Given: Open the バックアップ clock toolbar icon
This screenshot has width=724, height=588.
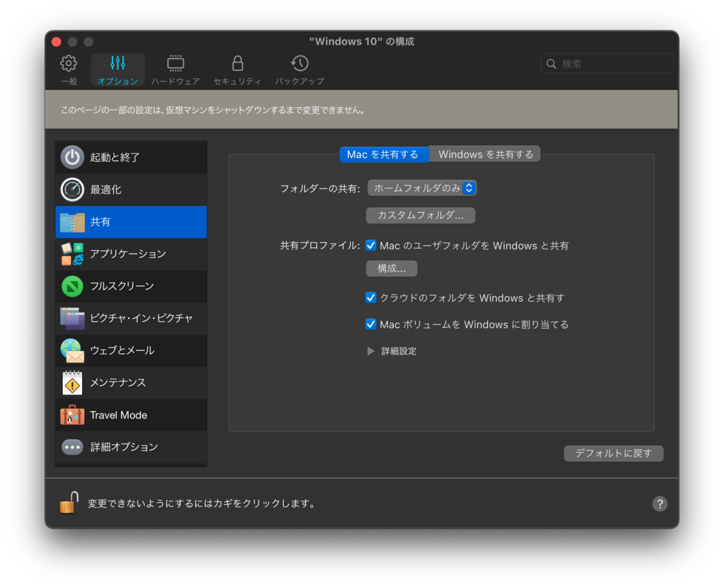Looking at the screenshot, I should 299,63.
